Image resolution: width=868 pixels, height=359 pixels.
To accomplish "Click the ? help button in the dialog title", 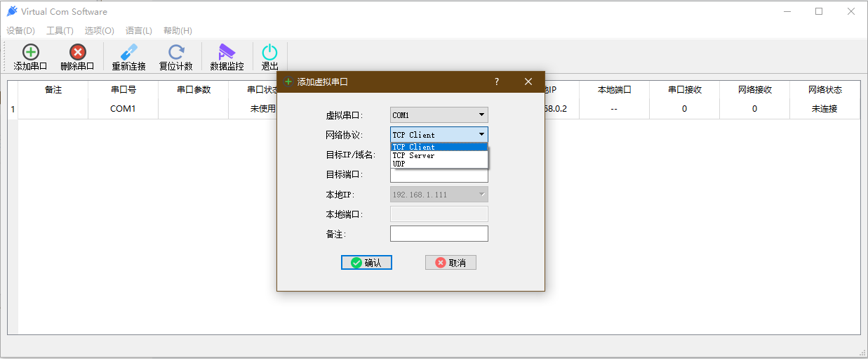I will tap(497, 81).
